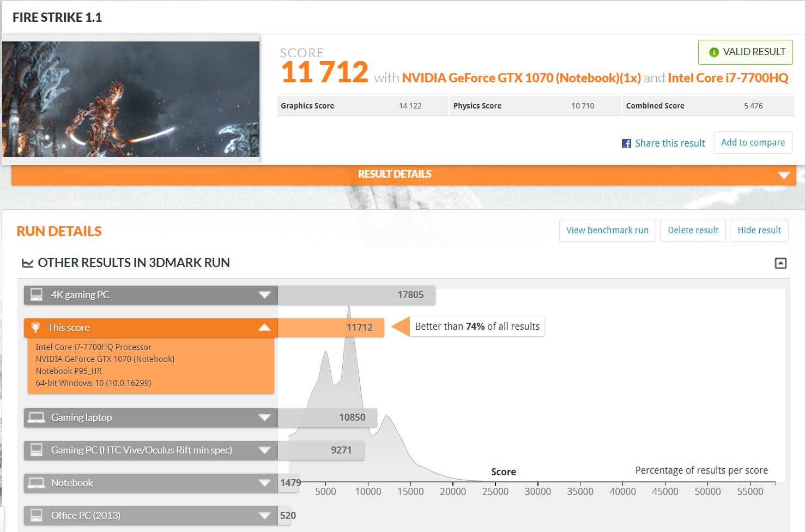Click the green info icon in Valid Result
This screenshot has width=805, height=532.
click(x=713, y=52)
